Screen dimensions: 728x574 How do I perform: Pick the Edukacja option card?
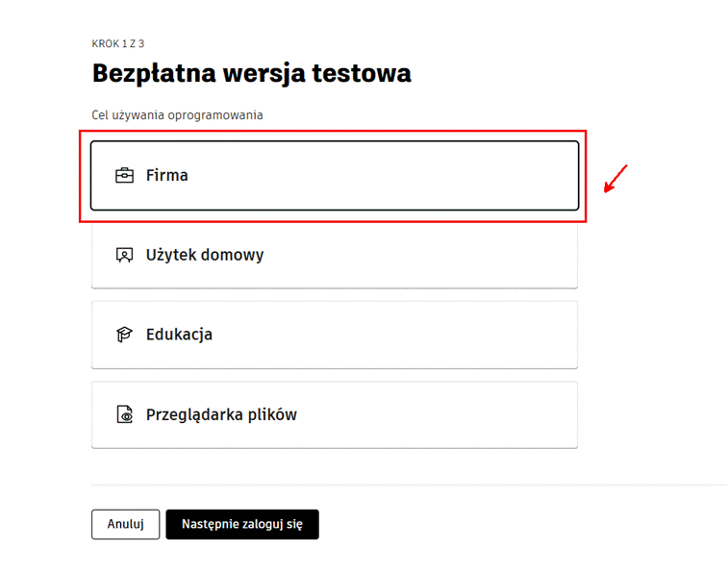click(x=335, y=336)
